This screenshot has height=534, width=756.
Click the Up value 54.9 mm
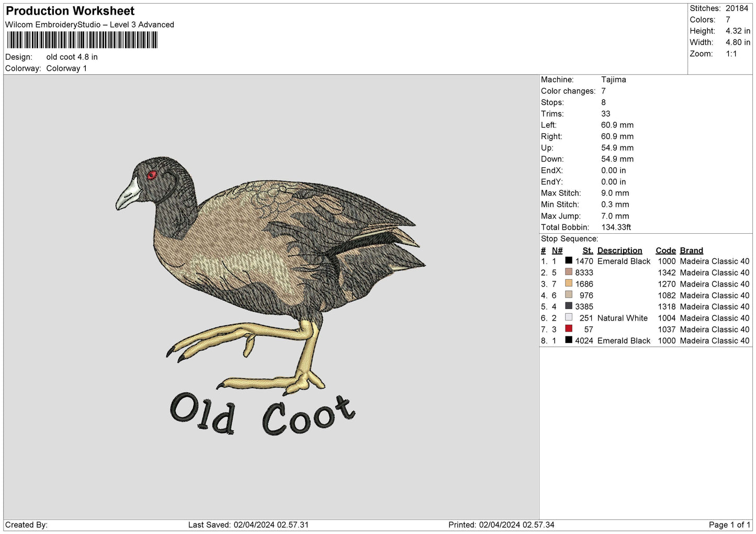(x=617, y=147)
